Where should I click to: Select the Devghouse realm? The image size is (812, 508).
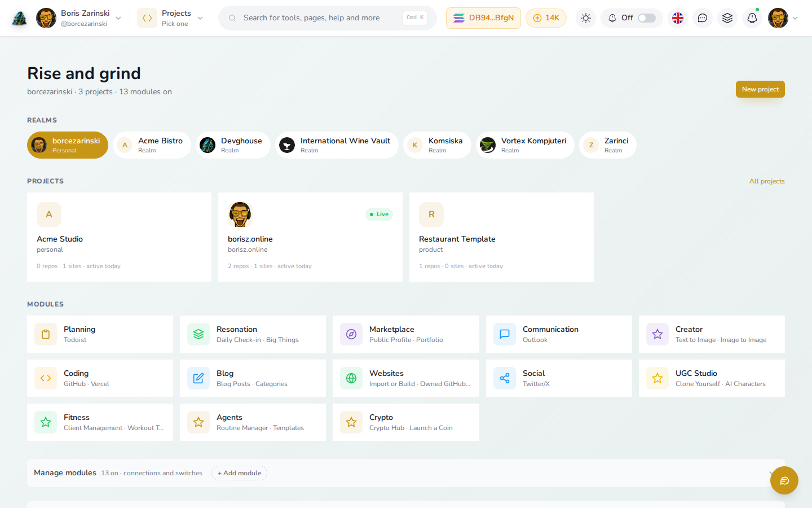click(233, 145)
